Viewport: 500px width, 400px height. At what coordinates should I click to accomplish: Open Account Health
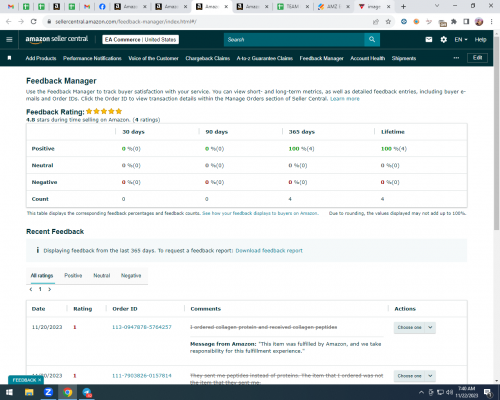(x=367, y=58)
